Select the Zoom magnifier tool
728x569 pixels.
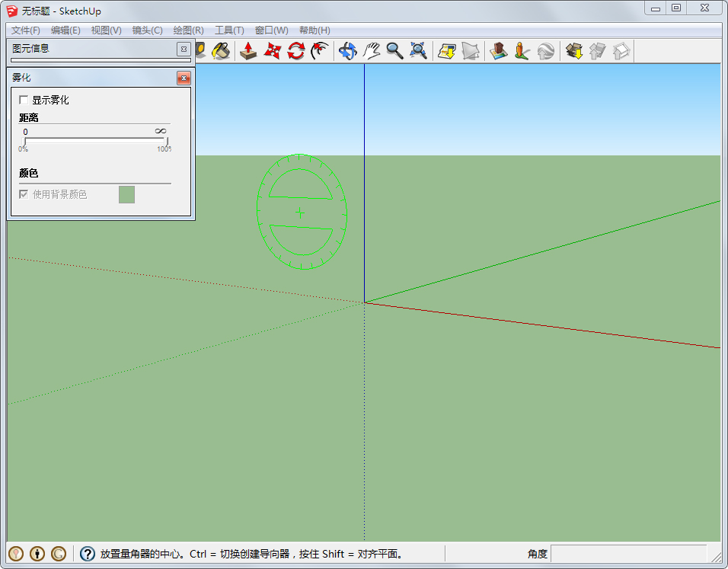tap(394, 51)
